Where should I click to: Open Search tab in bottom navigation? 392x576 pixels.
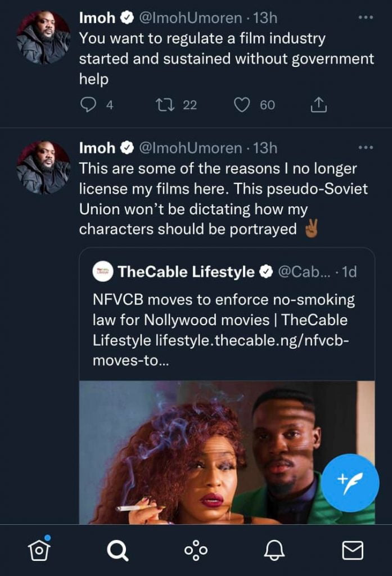(117, 550)
